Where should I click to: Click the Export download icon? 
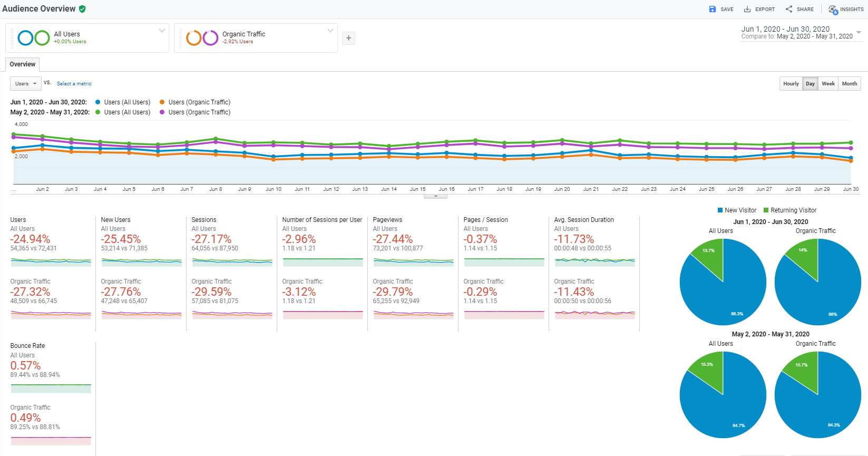(x=747, y=9)
